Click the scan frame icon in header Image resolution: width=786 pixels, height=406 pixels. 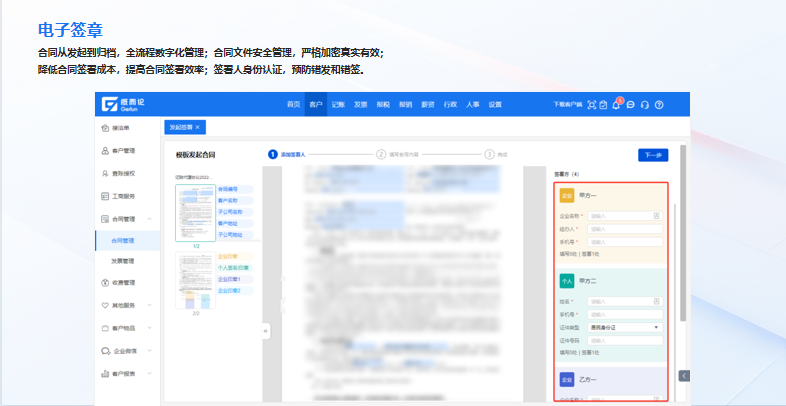pos(591,104)
